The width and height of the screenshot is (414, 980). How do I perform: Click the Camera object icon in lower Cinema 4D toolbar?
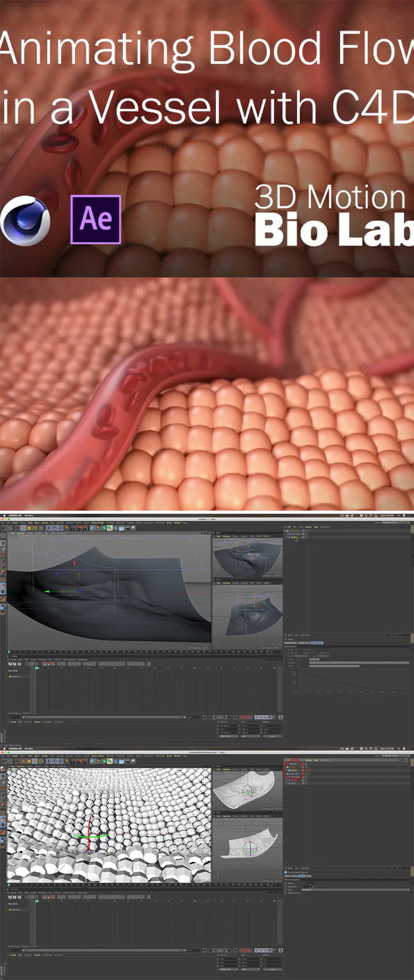127,761
